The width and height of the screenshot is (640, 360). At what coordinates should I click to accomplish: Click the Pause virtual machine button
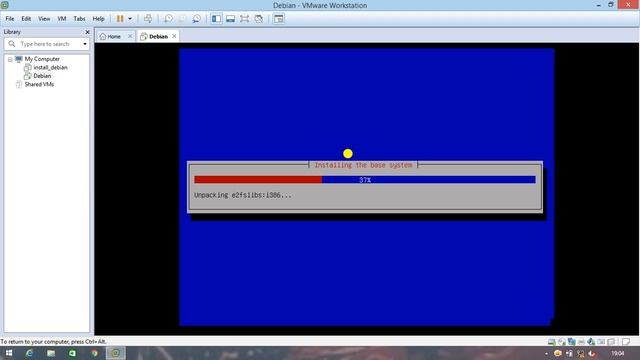(x=120, y=19)
